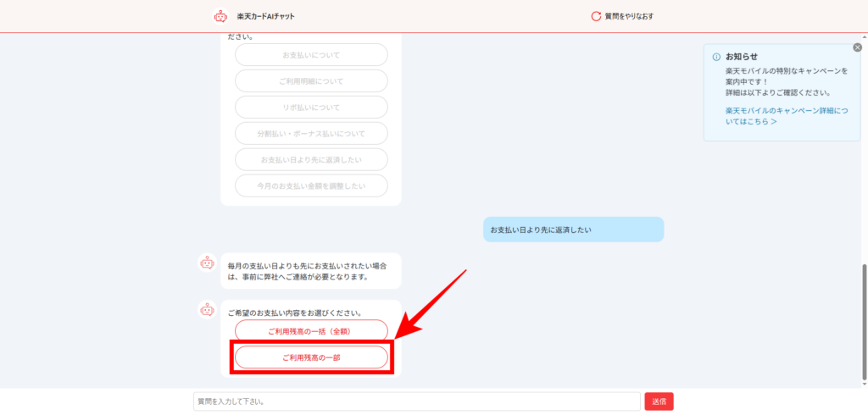Select the greyed 今月のお支払い金額を調整したい option

pos(311,185)
